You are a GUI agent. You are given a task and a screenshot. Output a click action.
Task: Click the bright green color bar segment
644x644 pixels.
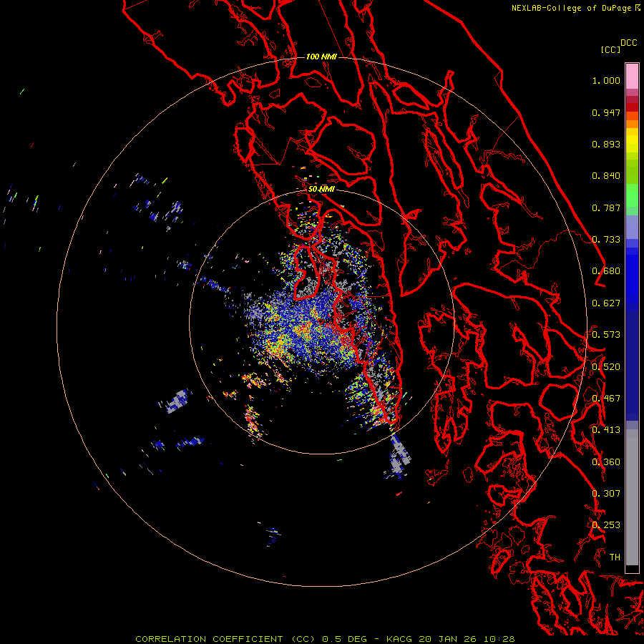pos(632,195)
